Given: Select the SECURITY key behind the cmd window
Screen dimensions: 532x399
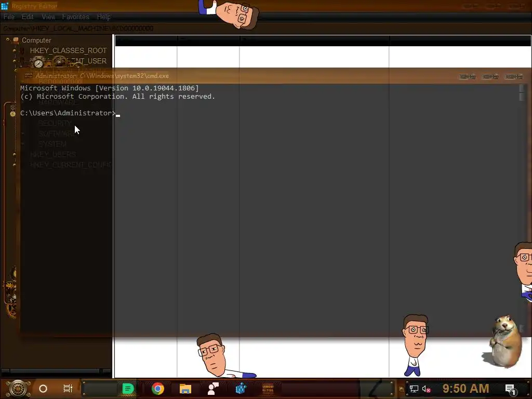Looking at the screenshot, I should click(55, 123).
